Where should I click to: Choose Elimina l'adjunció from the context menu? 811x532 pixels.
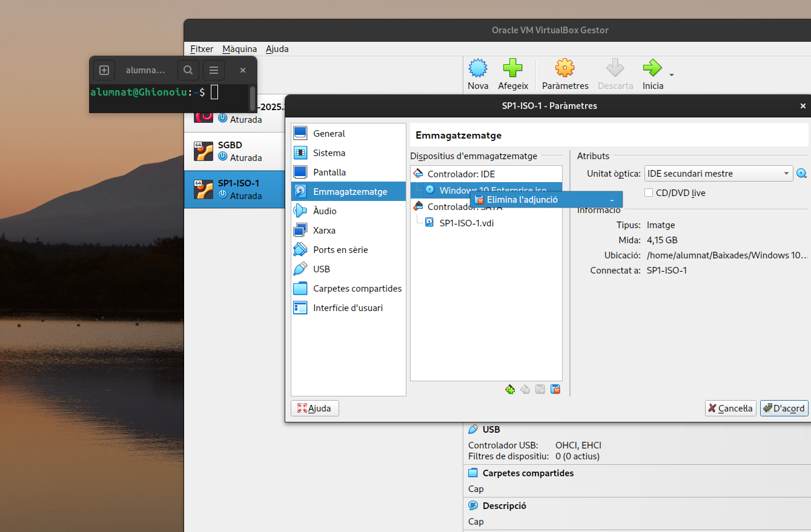(522, 200)
